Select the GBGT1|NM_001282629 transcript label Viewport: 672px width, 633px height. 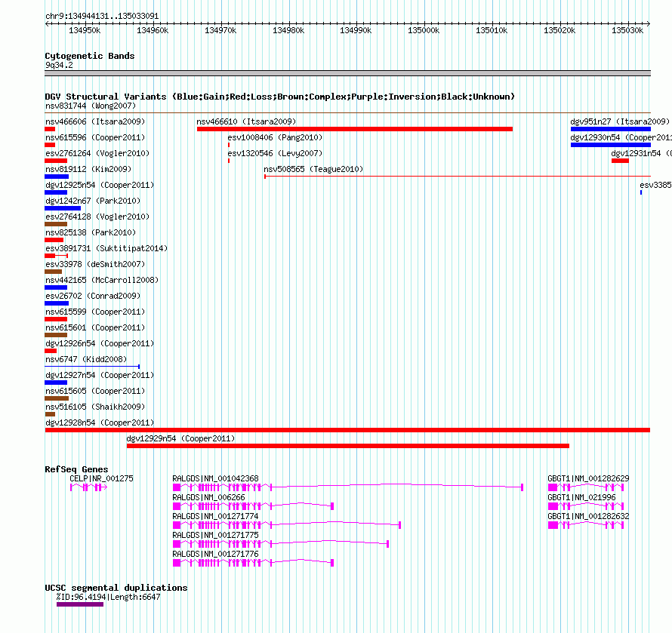pos(588,478)
